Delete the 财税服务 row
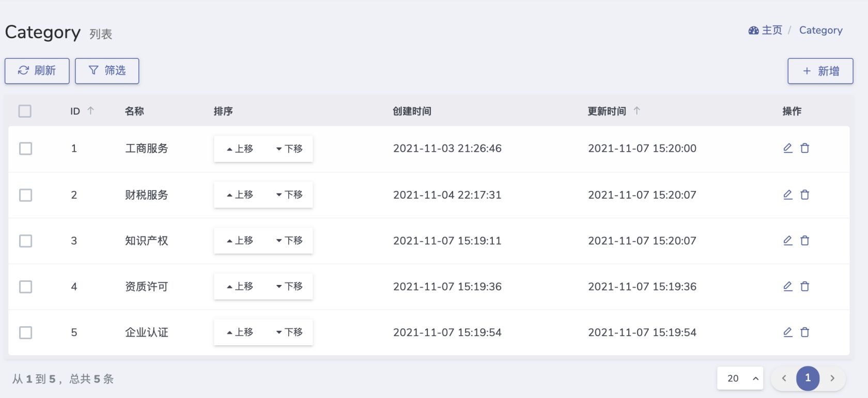Image resolution: width=868 pixels, height=398 pixels. (x=805, y=195)
